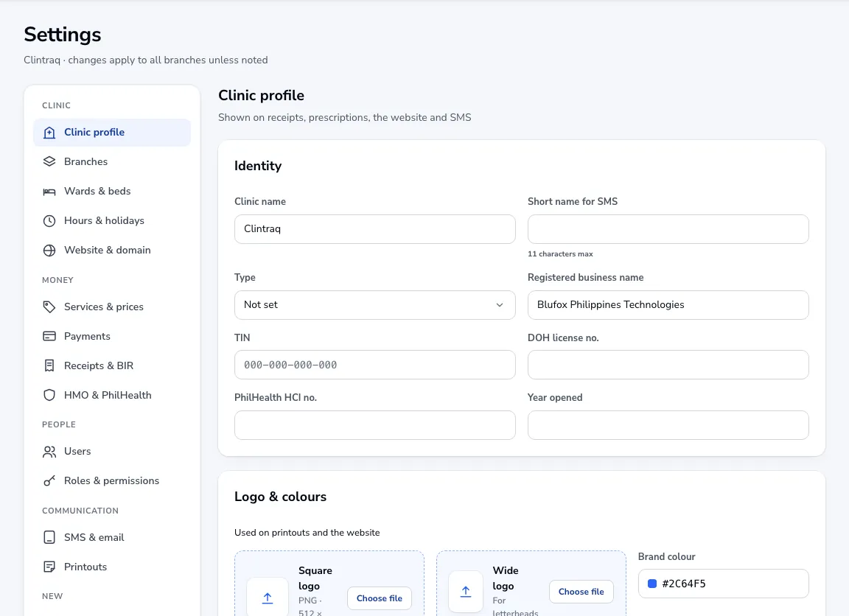Click the DOH license no. field
The height and width of the screenshot is (616, 849).
tap(668, 365)
